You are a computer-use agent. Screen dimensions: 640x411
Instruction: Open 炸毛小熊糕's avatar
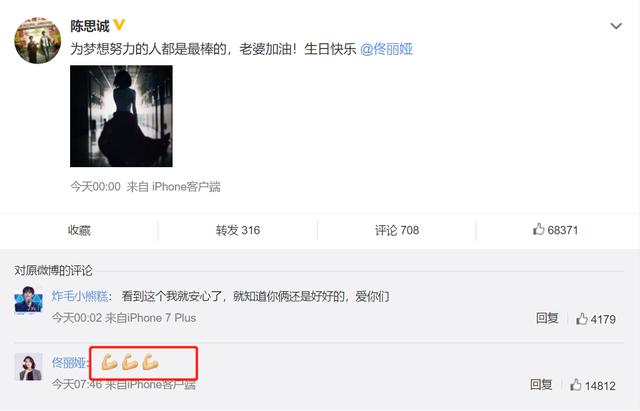click(29, 300)
